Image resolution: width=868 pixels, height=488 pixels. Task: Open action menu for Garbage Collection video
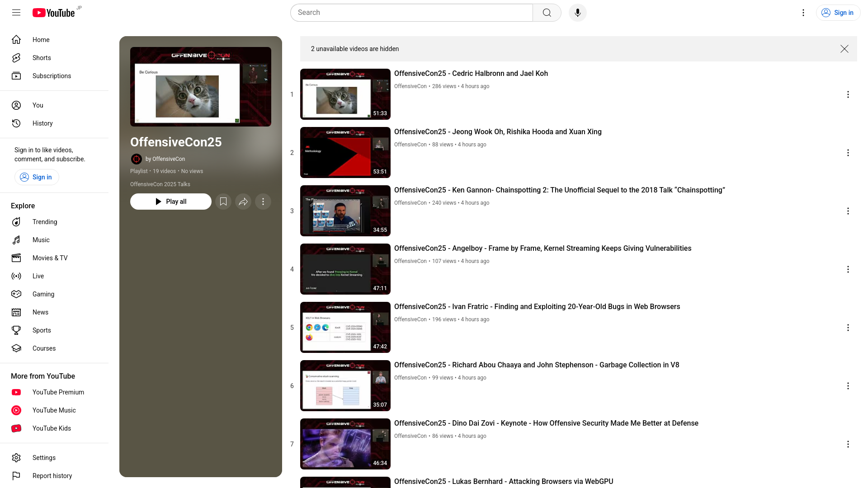(848, 386)
